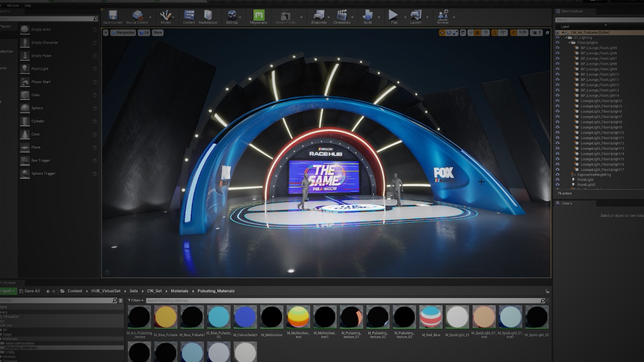The image size is (644, 362).
Task: Select MaterialFunctions folder in the sources tree
Action: [x=20, y=343]
